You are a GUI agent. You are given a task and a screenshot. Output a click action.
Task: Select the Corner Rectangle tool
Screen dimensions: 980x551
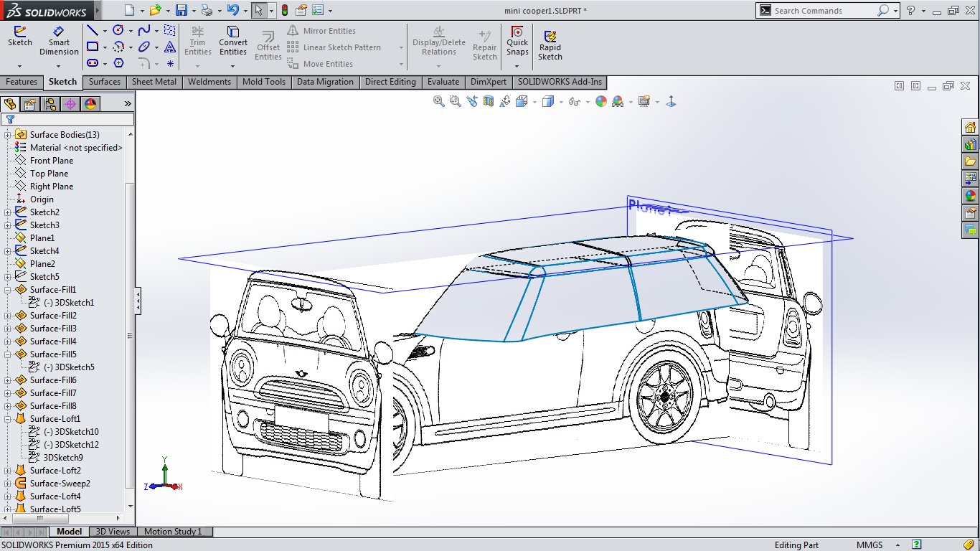pos(93,47)
